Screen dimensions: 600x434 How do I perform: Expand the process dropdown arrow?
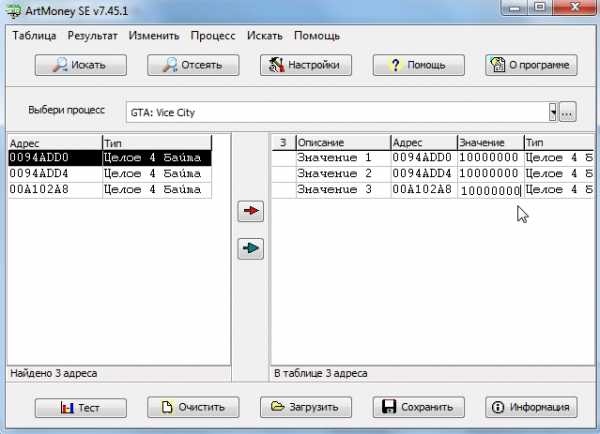[553, 112]
